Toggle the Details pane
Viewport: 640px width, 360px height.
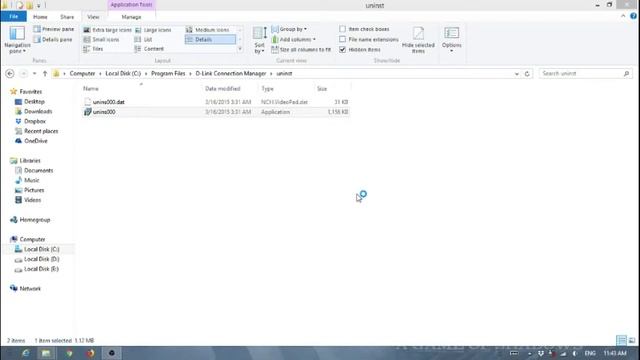[x=53, y=40]
